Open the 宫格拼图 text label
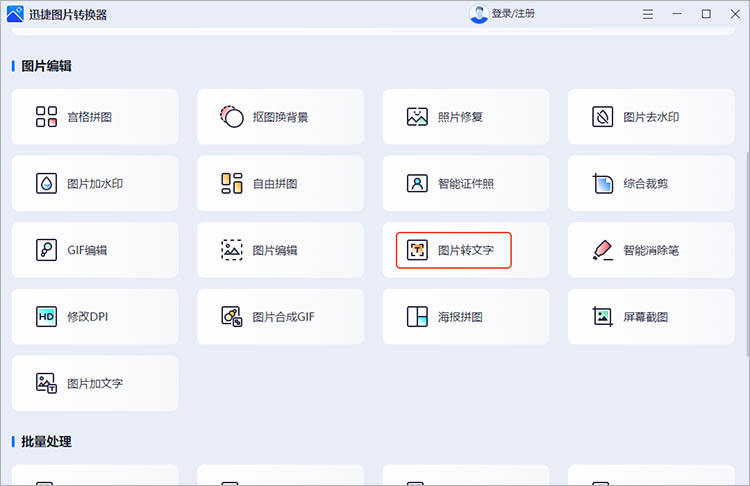Viewport: 750px width, 486px height. [x=89, y=117]
